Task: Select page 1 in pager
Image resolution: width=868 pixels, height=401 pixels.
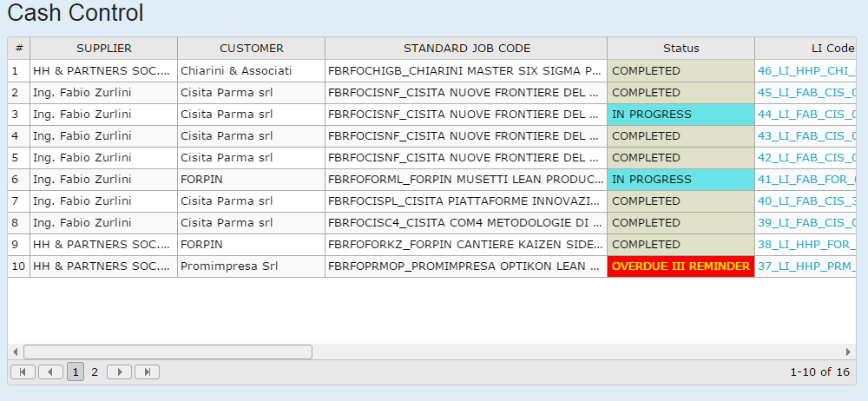Action: pyautogui.click(x=76, y=371)
